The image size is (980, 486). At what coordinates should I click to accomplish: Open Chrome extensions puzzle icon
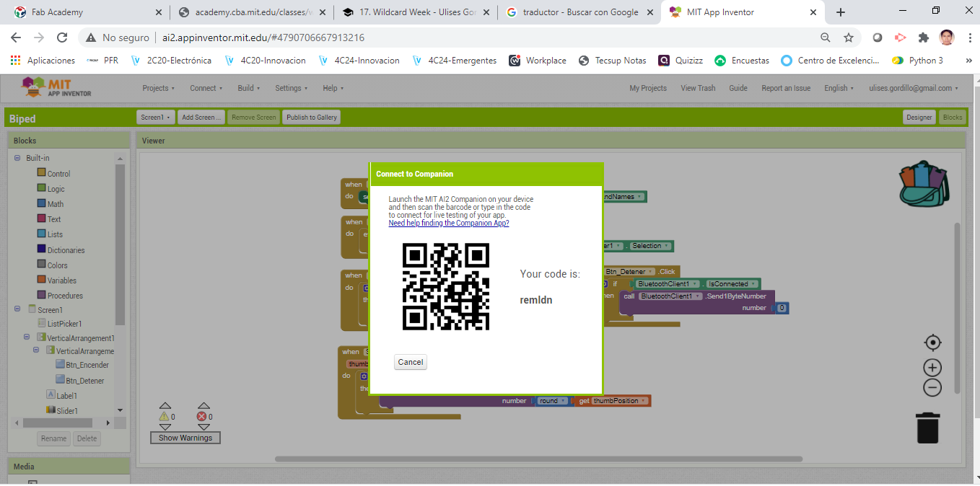(x=923, y=37)
